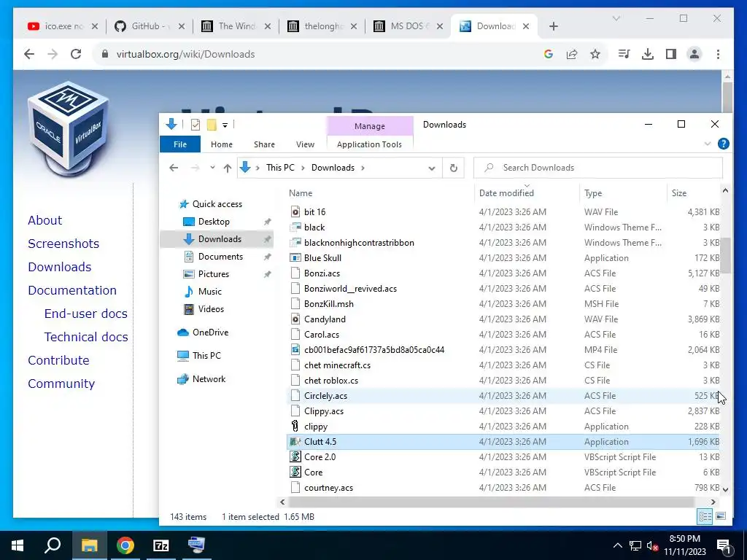Click 7-Zip taskbar icon
The image size is (747, 560).
pyautogui.click(x=161, y=545)
